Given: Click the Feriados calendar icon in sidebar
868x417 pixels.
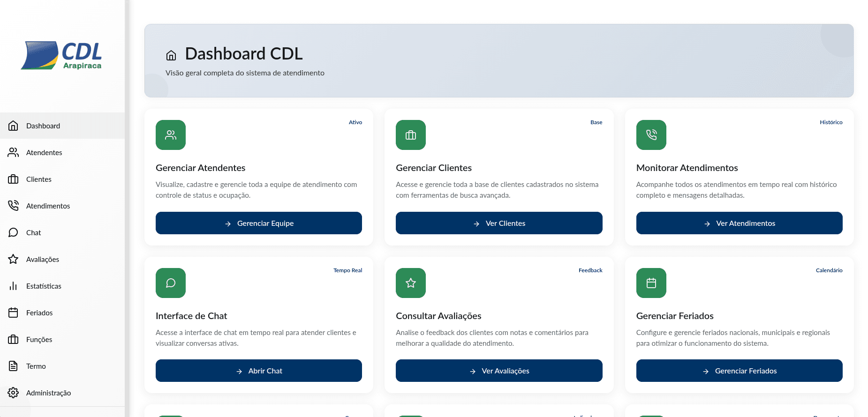Looking at the screenshot, I should 13,313.
